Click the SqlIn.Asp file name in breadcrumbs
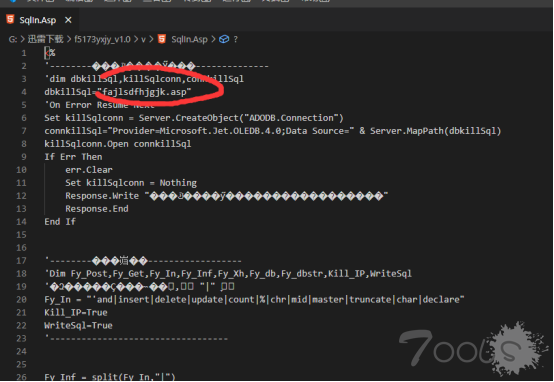Viewport: 554px width, 382px height. click(189, 39)
